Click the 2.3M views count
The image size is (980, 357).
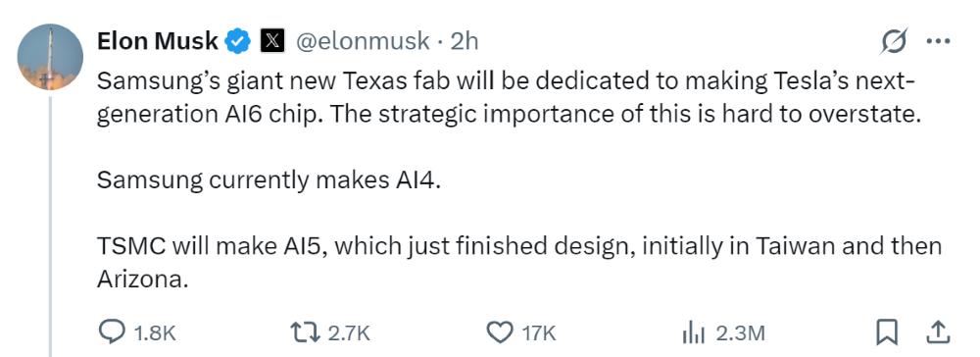point(739,333)
